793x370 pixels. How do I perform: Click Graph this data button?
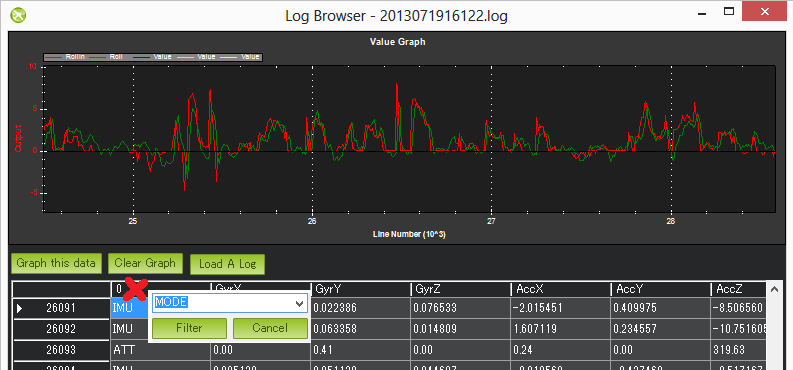pos(56,263)
